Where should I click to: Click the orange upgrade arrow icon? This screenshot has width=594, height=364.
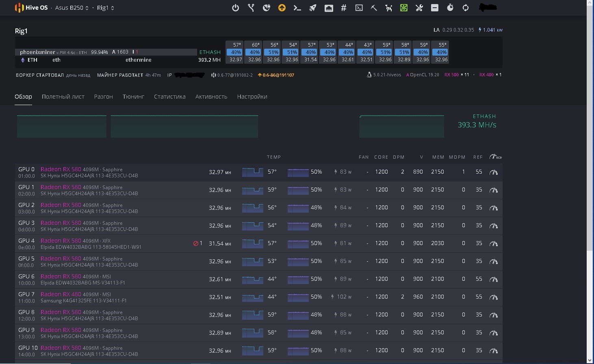coord(282,8)
